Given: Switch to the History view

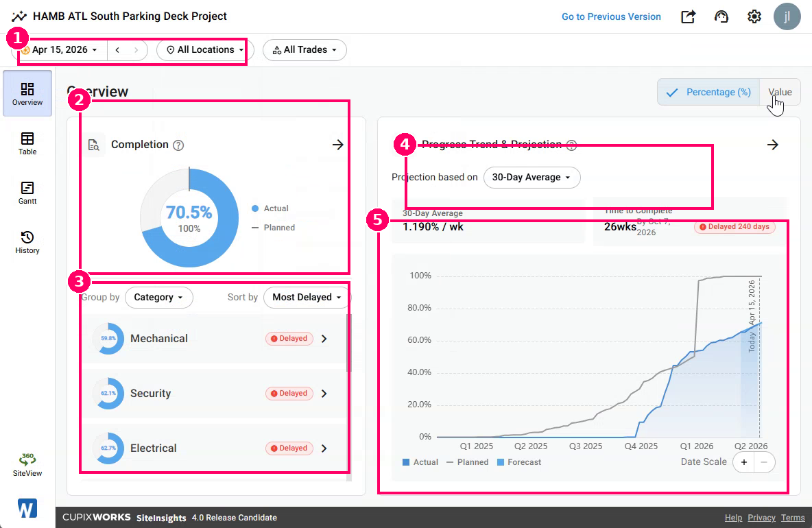Looking at the screenshot, I should (27, 242).
